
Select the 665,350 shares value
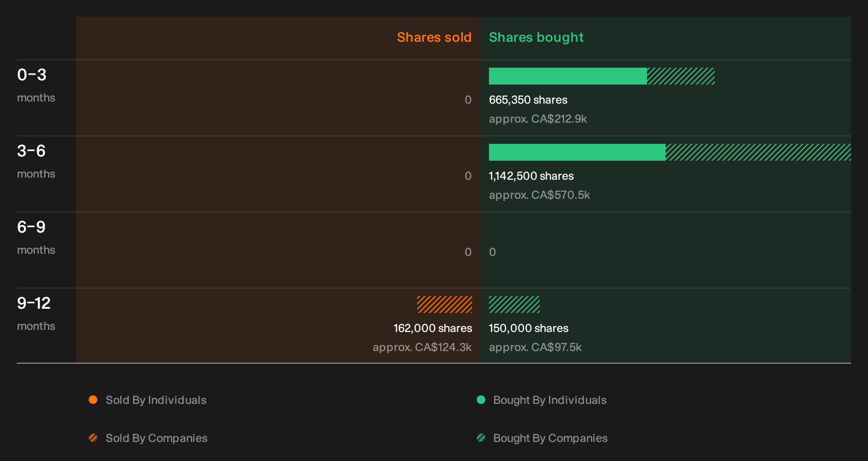tap(528, 100)
